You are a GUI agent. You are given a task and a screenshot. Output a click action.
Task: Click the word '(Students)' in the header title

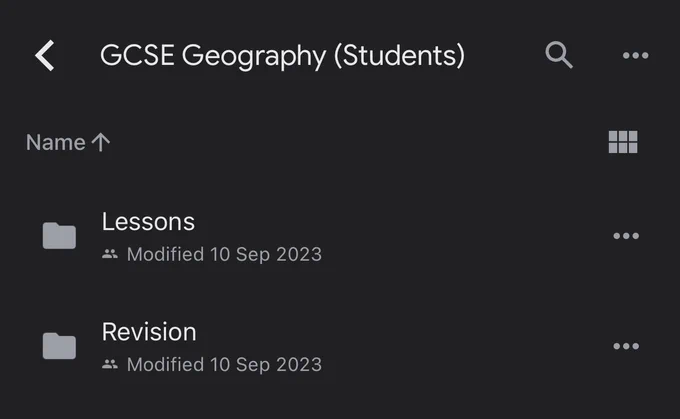[x=399, y=56]
